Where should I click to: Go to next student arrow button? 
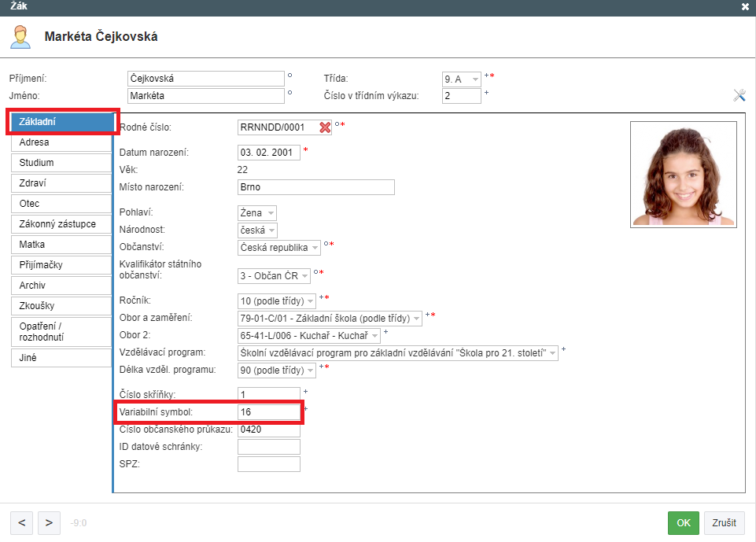point(49,523)
